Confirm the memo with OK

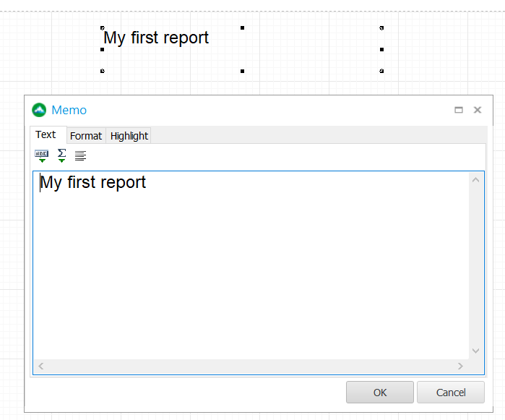pyautogui.click(x=380, y=393)
